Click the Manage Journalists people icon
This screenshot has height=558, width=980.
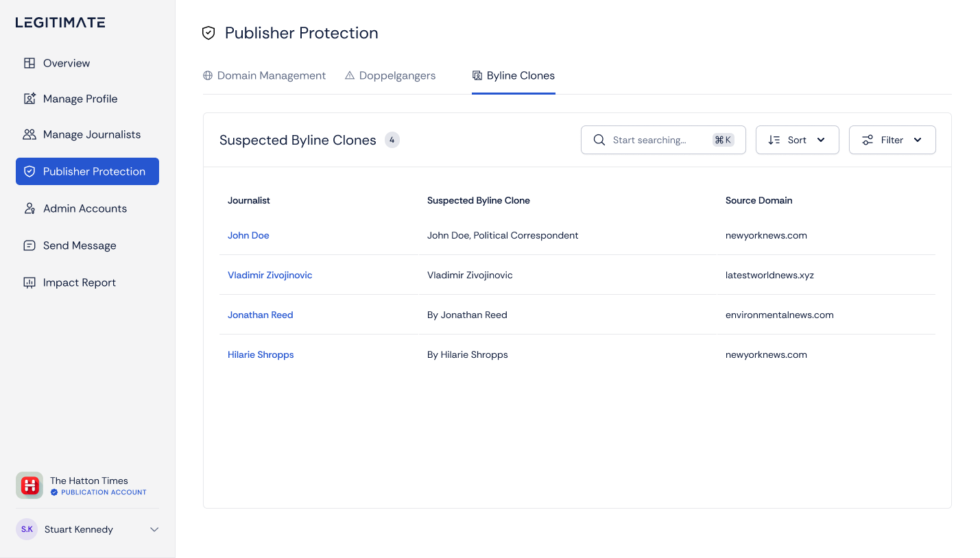click(29, 134)
